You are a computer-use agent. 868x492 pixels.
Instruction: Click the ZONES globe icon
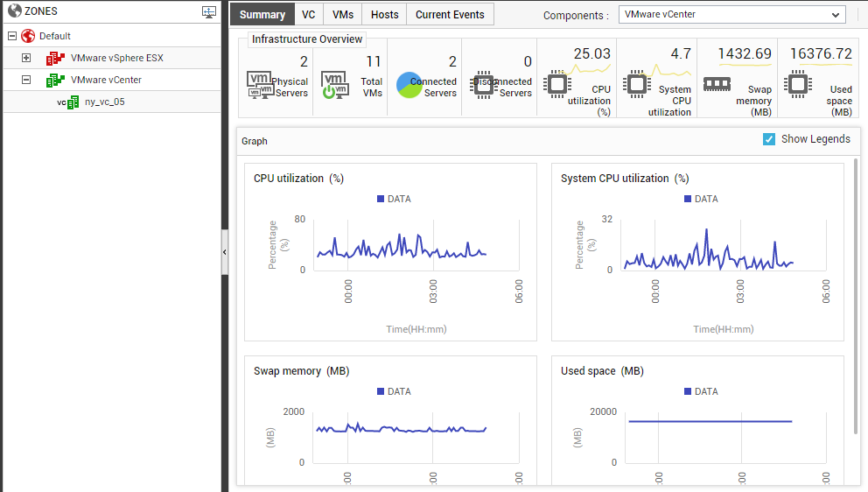tap(15, 11)
